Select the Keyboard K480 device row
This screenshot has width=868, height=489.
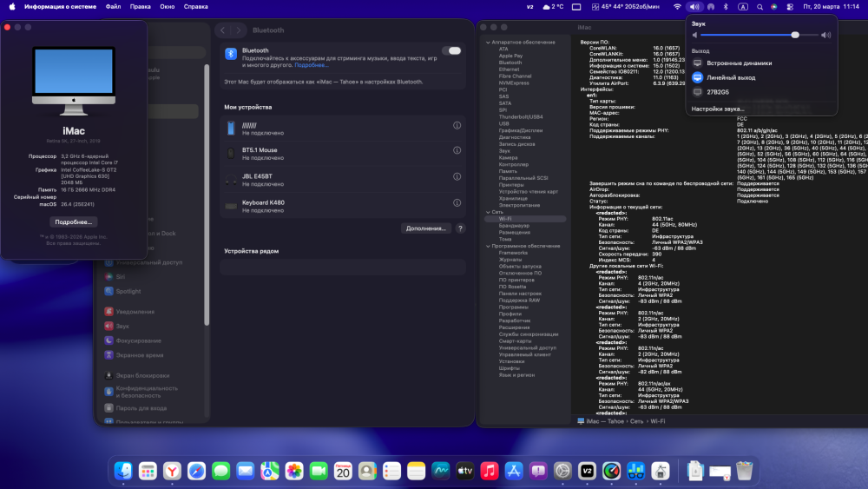pos(343,206)
